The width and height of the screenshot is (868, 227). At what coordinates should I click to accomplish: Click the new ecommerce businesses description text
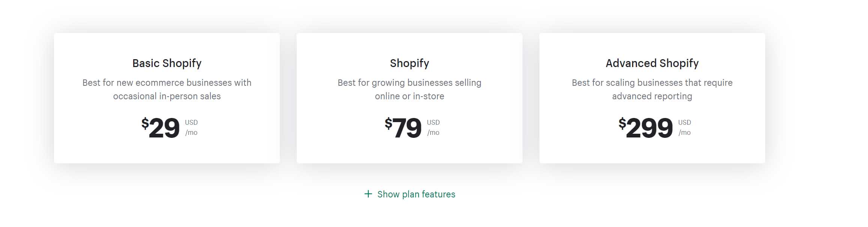167,89
